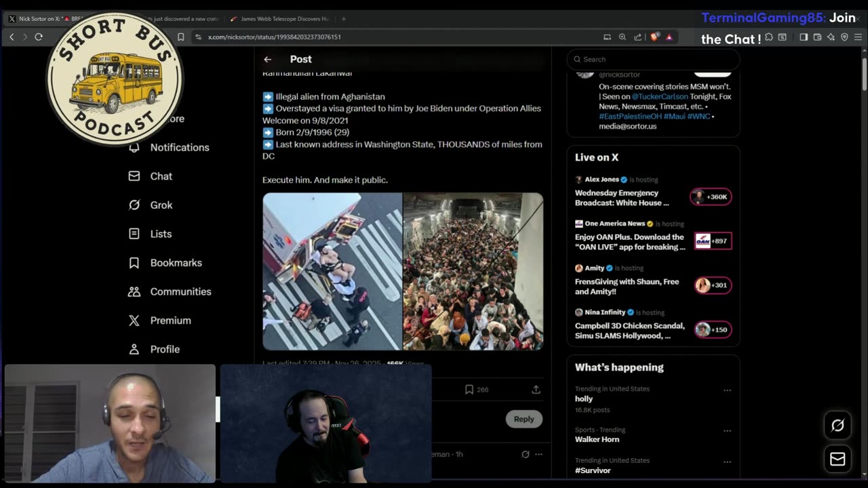This screenshot has width=868, height=488.
Task: Open more options for #Survivor trend
Action: click(x=727, y=462)
